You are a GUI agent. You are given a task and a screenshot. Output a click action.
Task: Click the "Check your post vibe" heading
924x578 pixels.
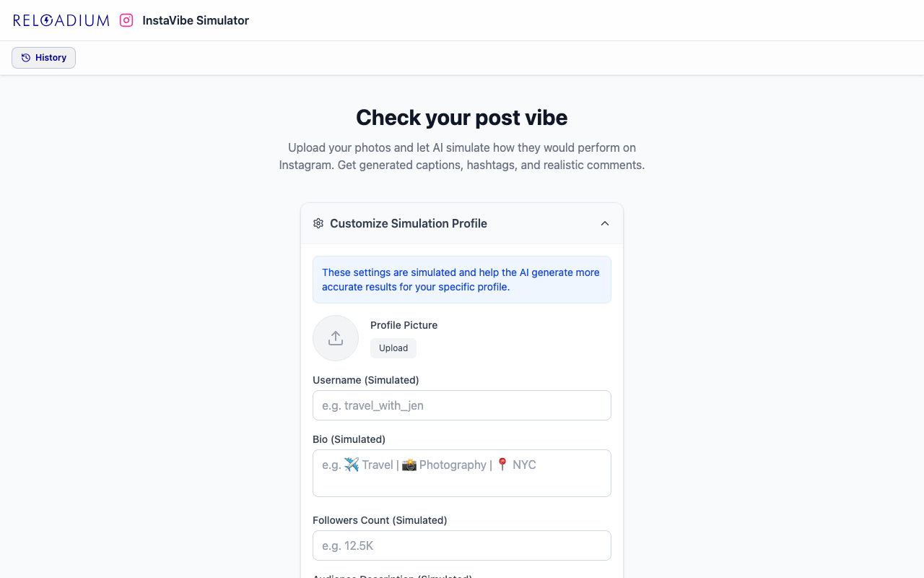pyautogui.click(x=462, y=118)
